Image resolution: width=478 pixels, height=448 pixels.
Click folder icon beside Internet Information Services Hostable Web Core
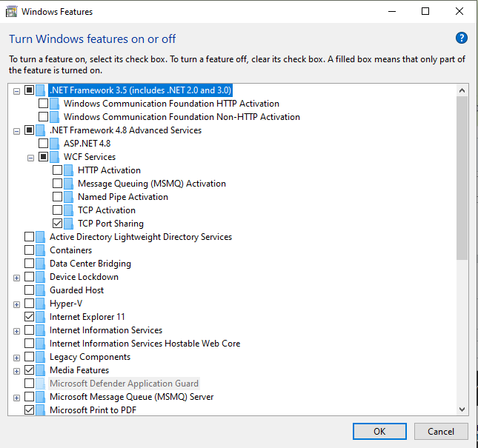tap(40, 344)
